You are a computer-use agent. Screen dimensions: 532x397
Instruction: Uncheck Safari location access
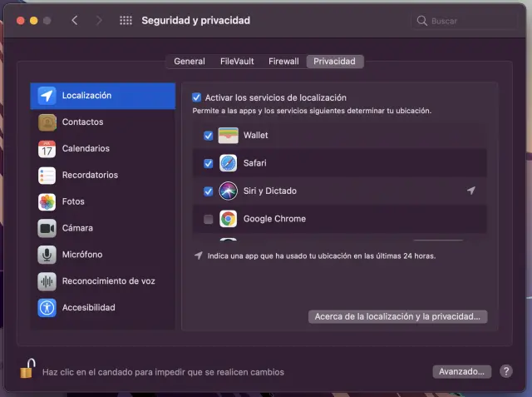[x=209, y=164]
